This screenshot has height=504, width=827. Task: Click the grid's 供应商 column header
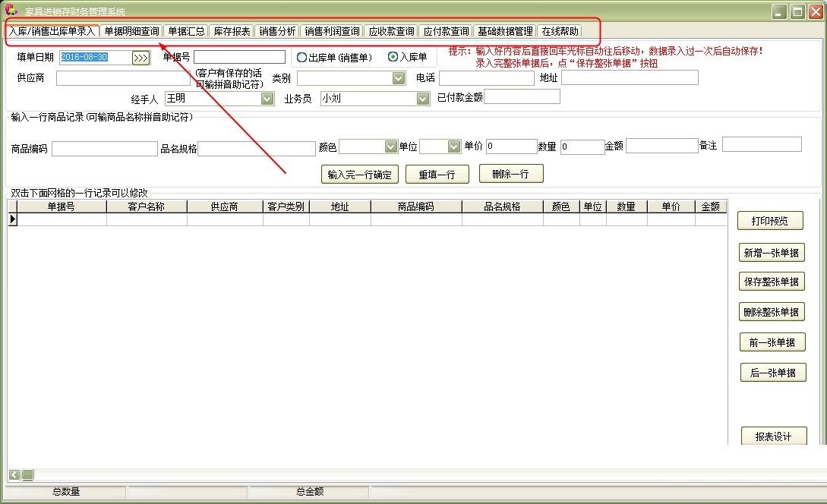pyautogui.click(x=225, y=206)
